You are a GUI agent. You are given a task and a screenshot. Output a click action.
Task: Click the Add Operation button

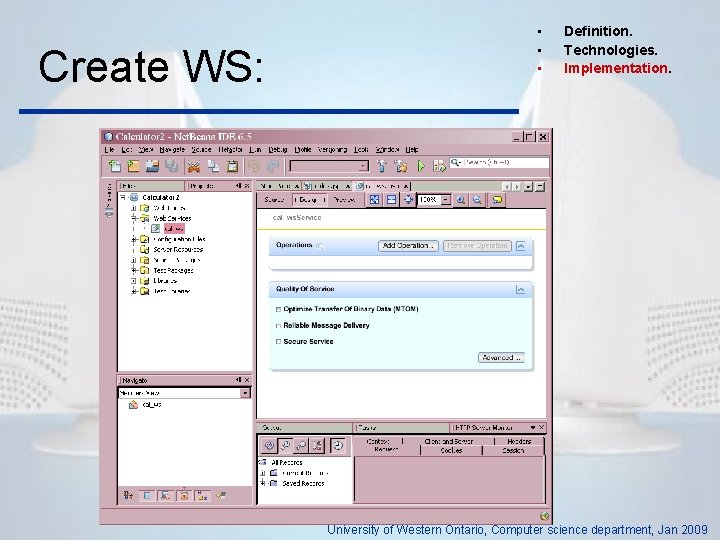[408, 246]
